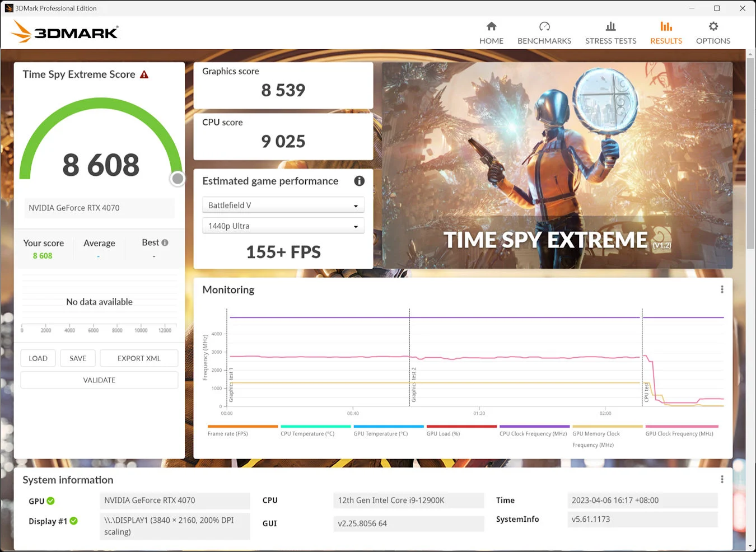Expand the 1440p Ultra resolution dropdown
756x552 pixels.
[x=283, y=226]
